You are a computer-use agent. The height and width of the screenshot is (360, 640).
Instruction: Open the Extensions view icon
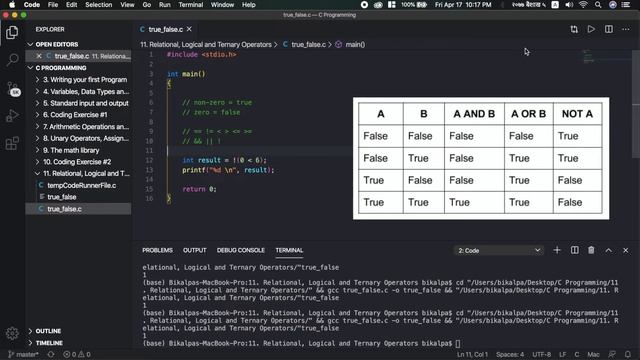point(12,143)
